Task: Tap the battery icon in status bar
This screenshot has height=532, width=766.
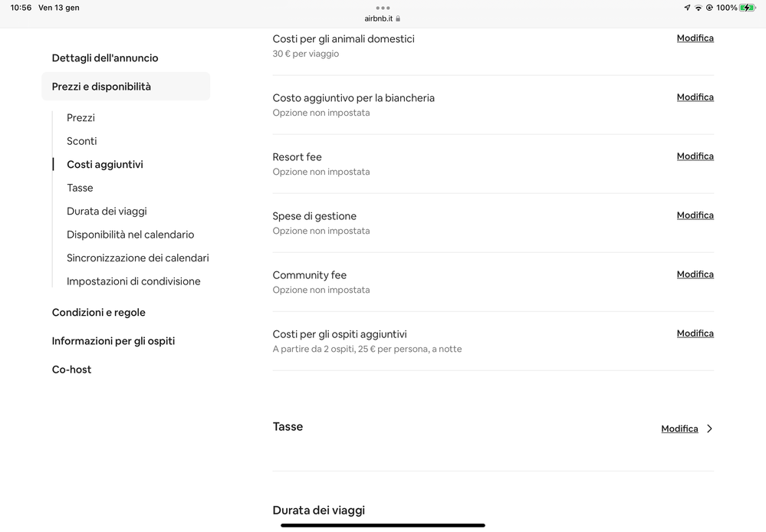Action: tap(748, 8)
